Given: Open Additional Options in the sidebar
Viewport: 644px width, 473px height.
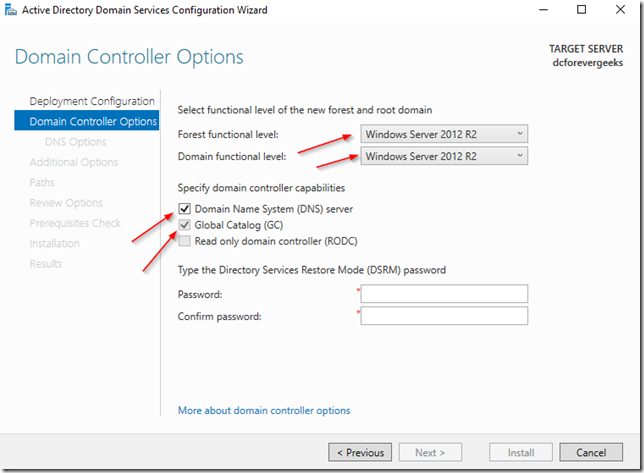Looking at the screenshot, I should click(x=74, y=162).
